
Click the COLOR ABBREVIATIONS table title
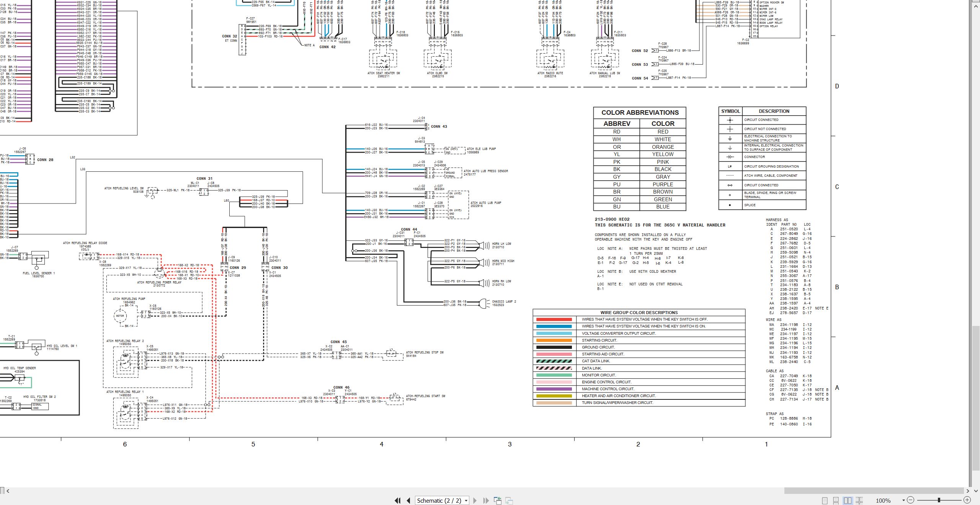(x=640, y=112)
